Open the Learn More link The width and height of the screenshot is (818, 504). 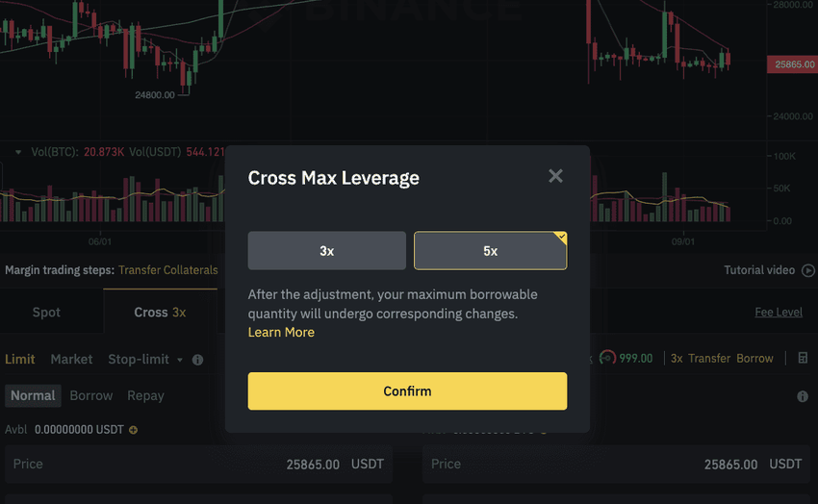pos(281,332)
